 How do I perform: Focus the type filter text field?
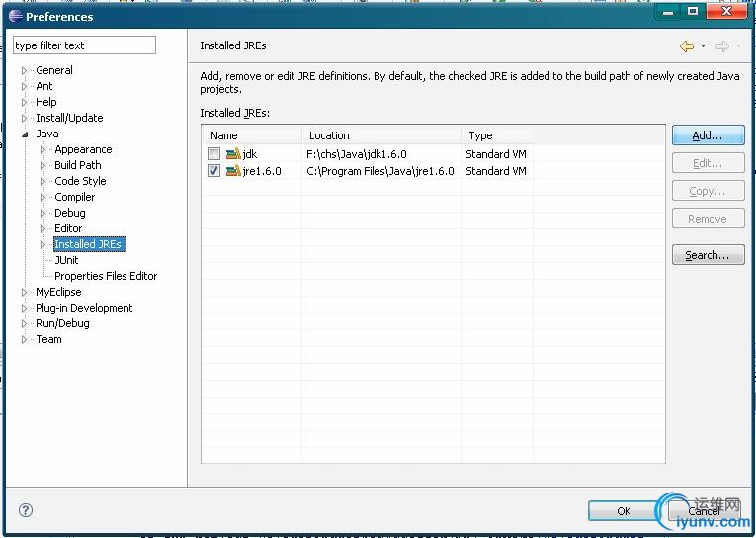84,45
